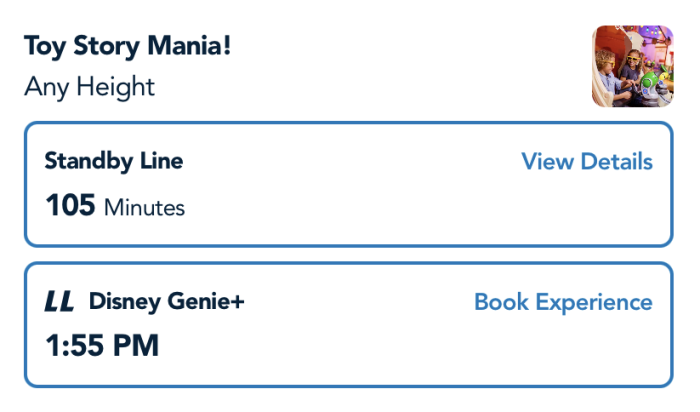
Task: Open the Toy Story Mania attraction thumbnail
Action: tap(632, 66)
